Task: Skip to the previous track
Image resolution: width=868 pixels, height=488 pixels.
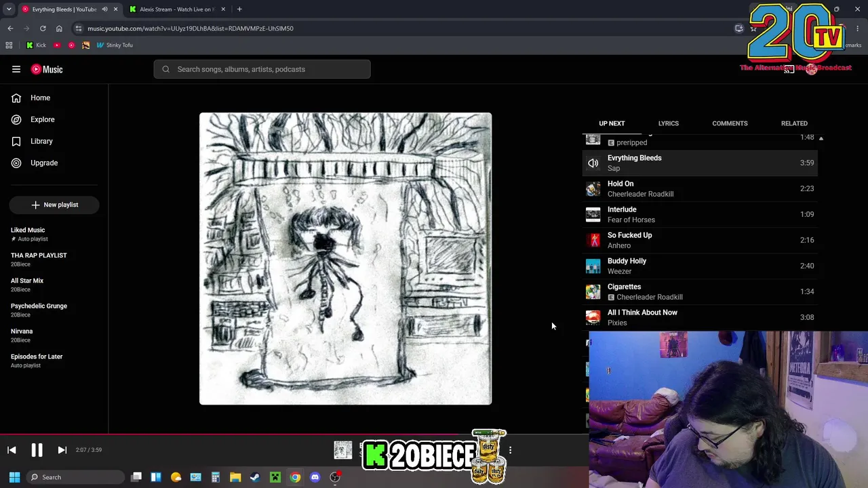Action: 12,450
